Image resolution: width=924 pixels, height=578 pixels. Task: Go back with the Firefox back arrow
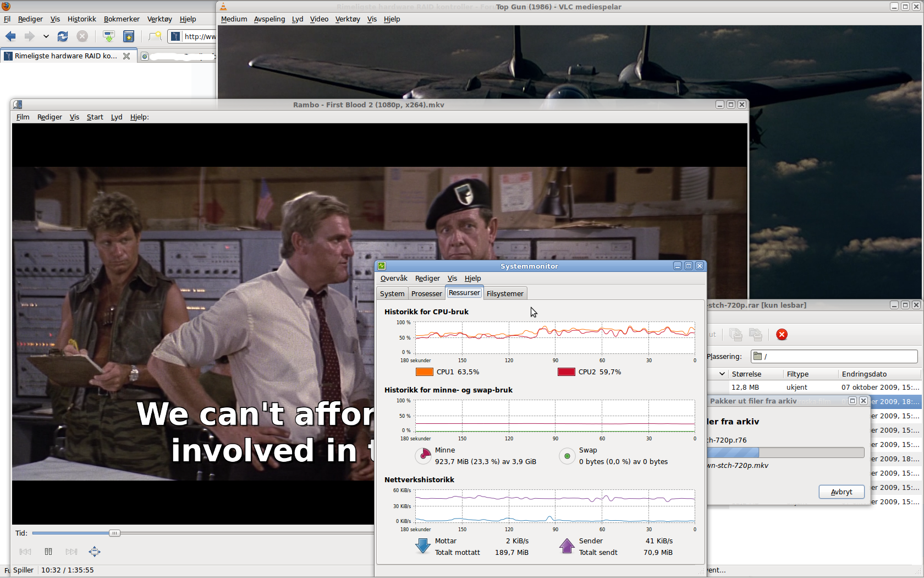(10, 36)
